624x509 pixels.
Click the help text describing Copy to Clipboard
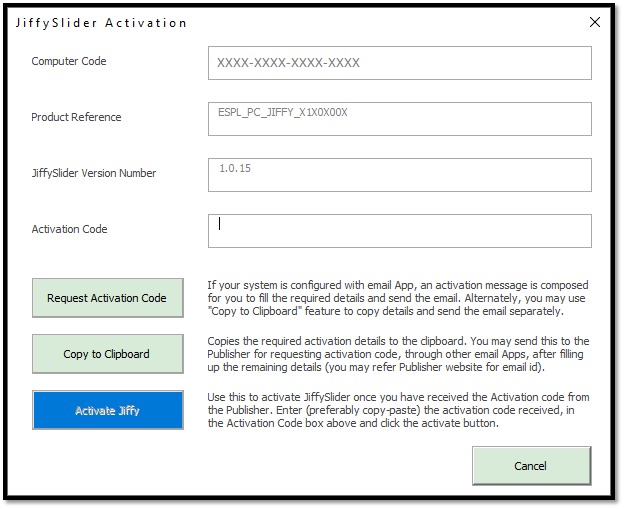pos(398,354)
